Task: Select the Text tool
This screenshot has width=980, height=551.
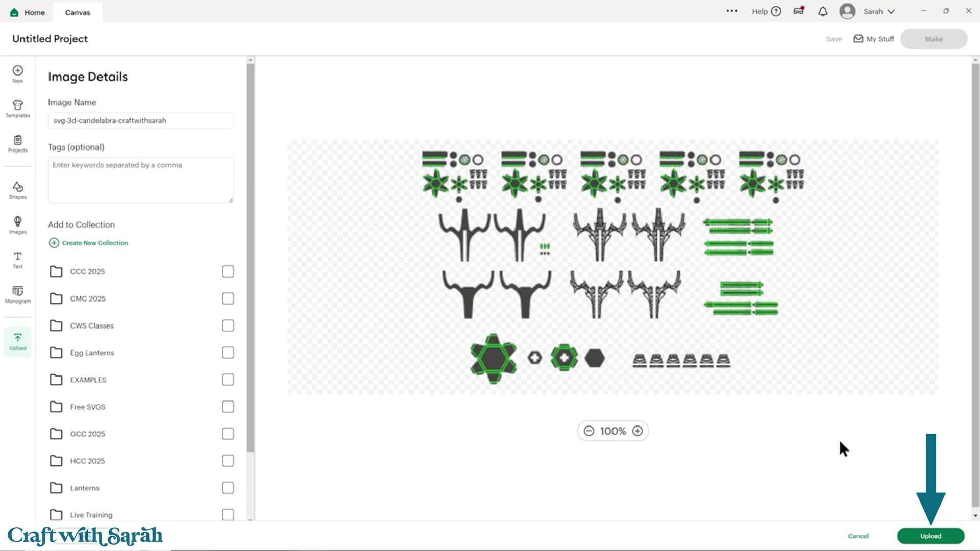Action: (18, 260)
